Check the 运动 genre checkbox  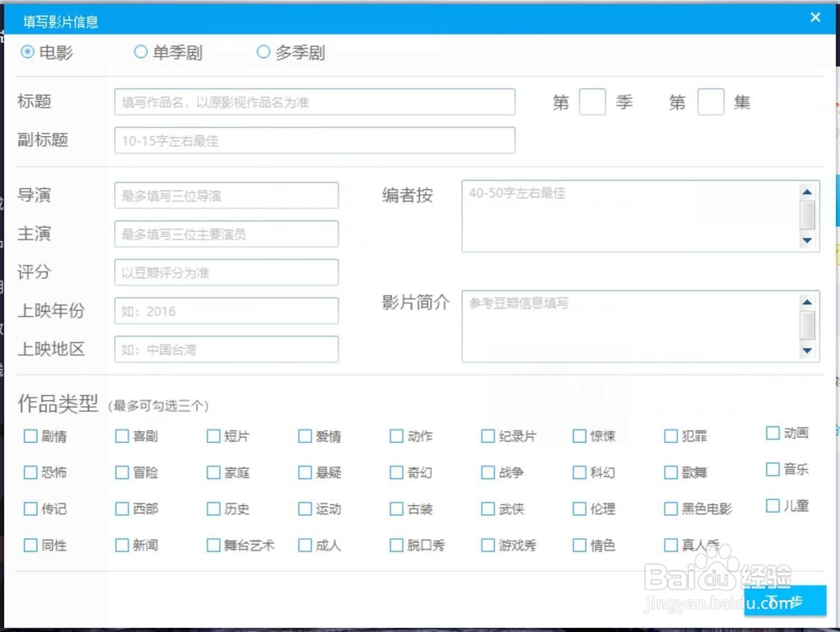(x=306, y=508)
